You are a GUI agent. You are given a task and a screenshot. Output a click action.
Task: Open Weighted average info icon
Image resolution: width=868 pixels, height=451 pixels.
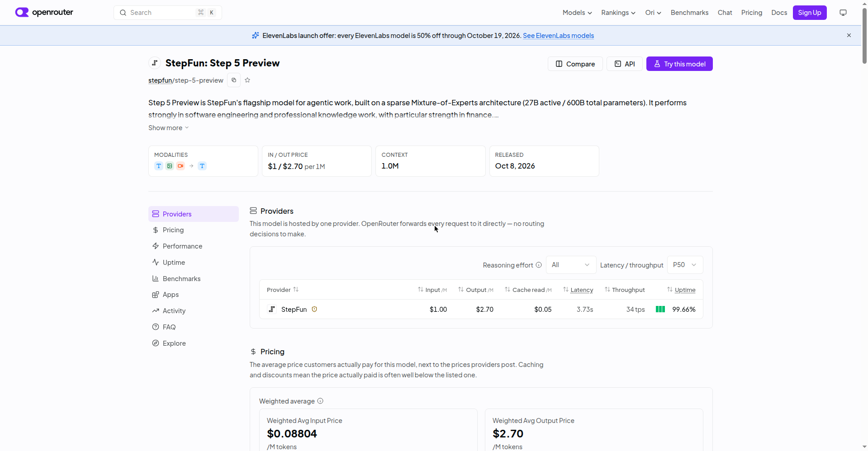point(320,401)
